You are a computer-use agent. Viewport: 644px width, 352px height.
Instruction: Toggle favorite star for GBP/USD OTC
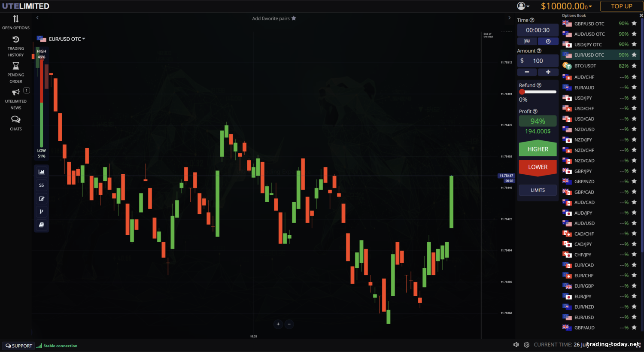point(634,24)
